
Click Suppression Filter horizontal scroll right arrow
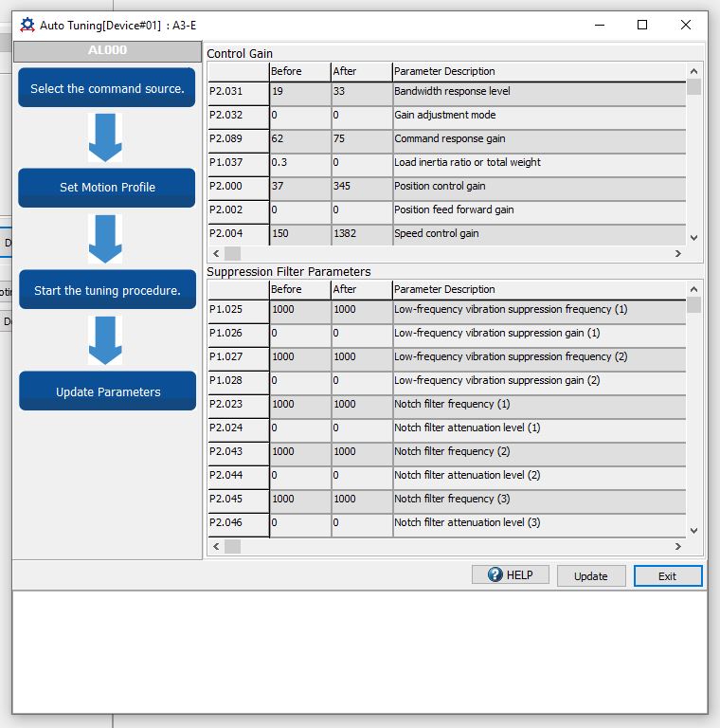677,546
